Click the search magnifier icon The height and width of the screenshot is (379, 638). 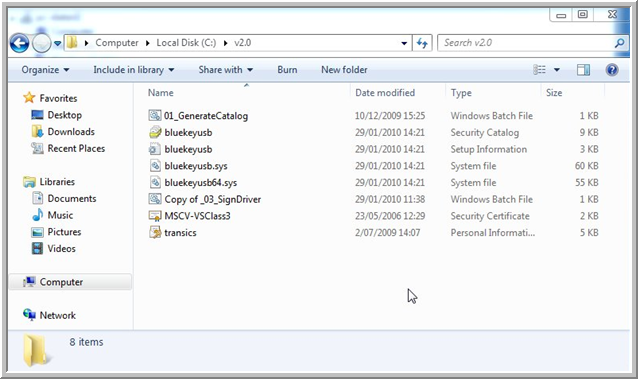pos(619,43)
